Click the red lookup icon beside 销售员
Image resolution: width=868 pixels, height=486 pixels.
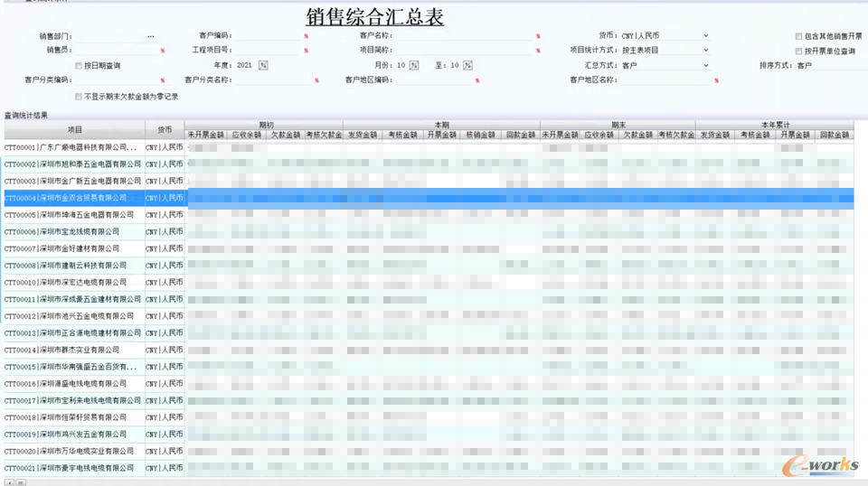(x=163, y=51)
